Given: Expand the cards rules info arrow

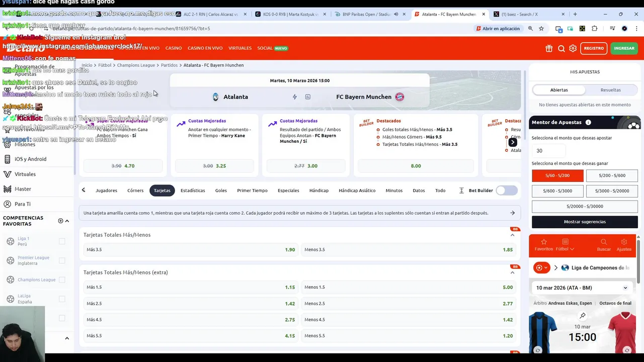Looking at the screenshot, I should click(513, 213).
